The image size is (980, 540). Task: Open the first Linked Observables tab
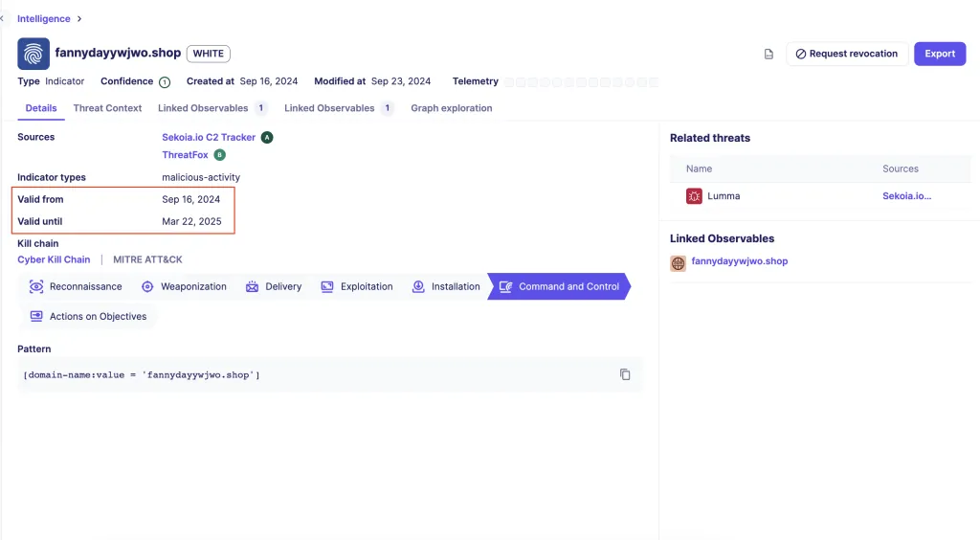coord(212,108)
